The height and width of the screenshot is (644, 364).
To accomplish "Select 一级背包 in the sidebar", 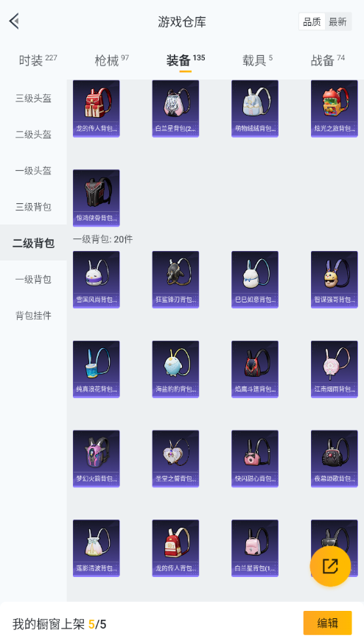I will [33, 279].
